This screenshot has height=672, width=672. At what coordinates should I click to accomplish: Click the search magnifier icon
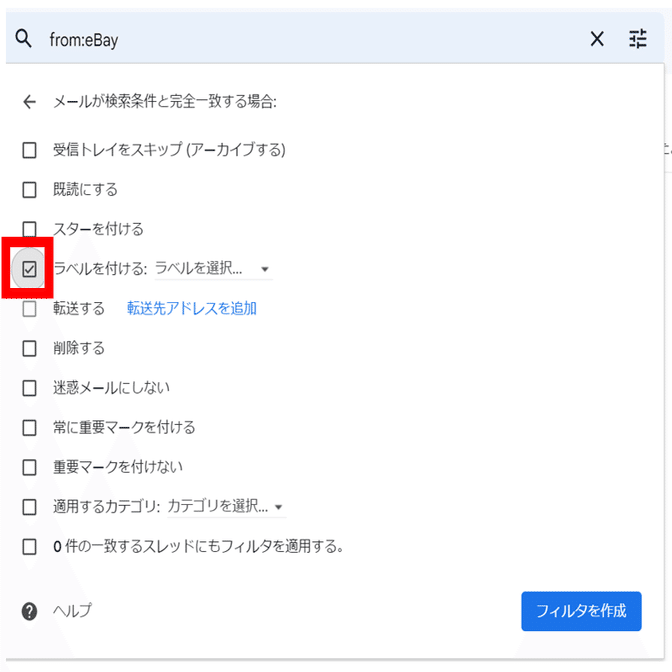coord(23,39)
